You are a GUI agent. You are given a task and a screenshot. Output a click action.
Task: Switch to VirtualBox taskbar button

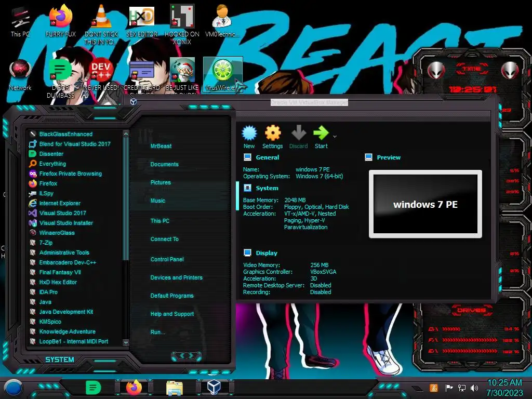click(214, 388)
